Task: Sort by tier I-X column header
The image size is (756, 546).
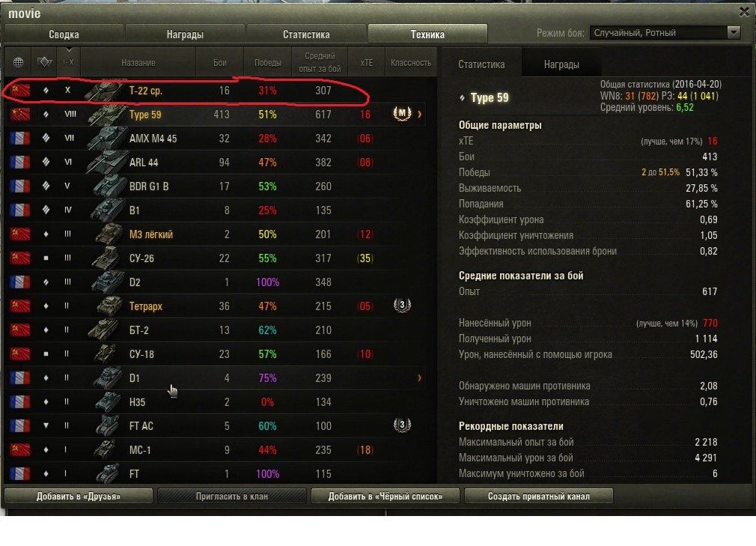Action: point(68,62)
